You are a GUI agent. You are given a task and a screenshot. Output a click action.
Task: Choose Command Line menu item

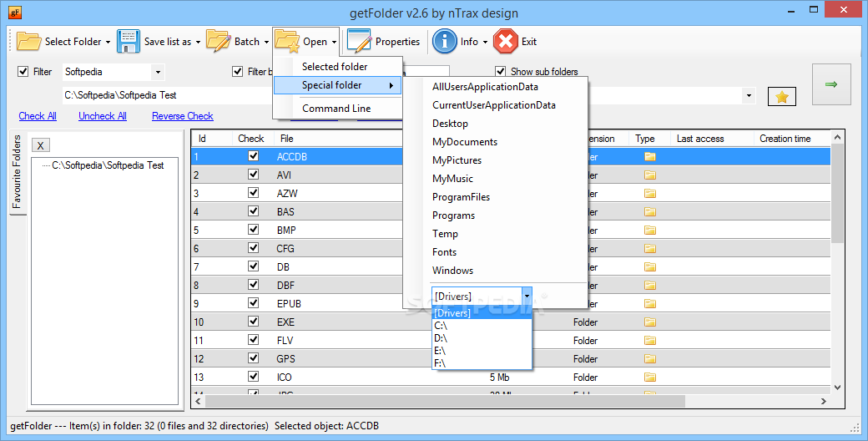(338, 109)
